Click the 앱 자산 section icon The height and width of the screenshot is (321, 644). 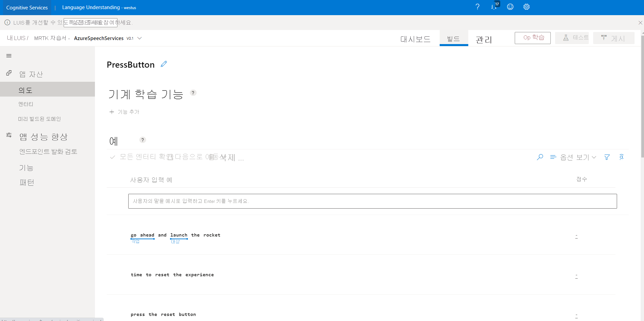(9, 73)
